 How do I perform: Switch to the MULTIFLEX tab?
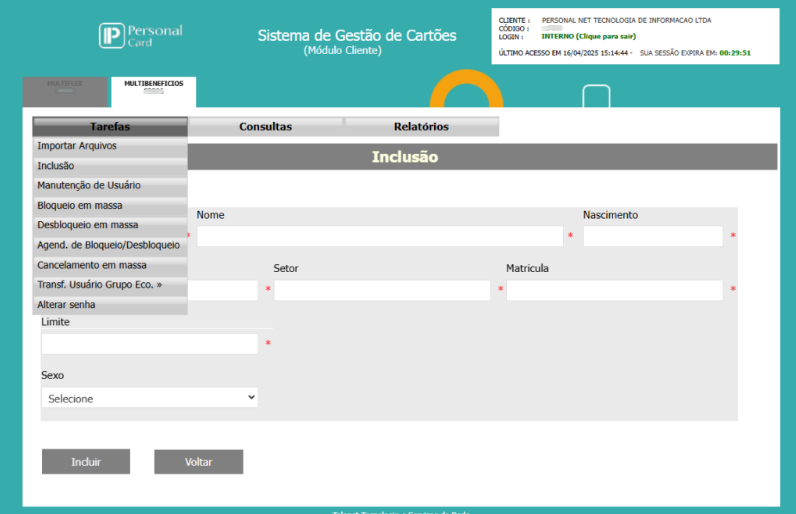tap(65, 92)
